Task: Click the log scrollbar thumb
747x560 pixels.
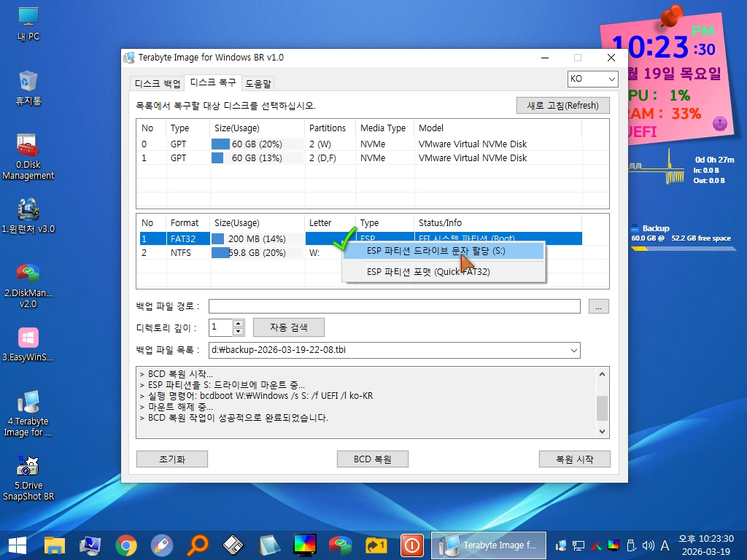Action: click(x=602, y=408)
